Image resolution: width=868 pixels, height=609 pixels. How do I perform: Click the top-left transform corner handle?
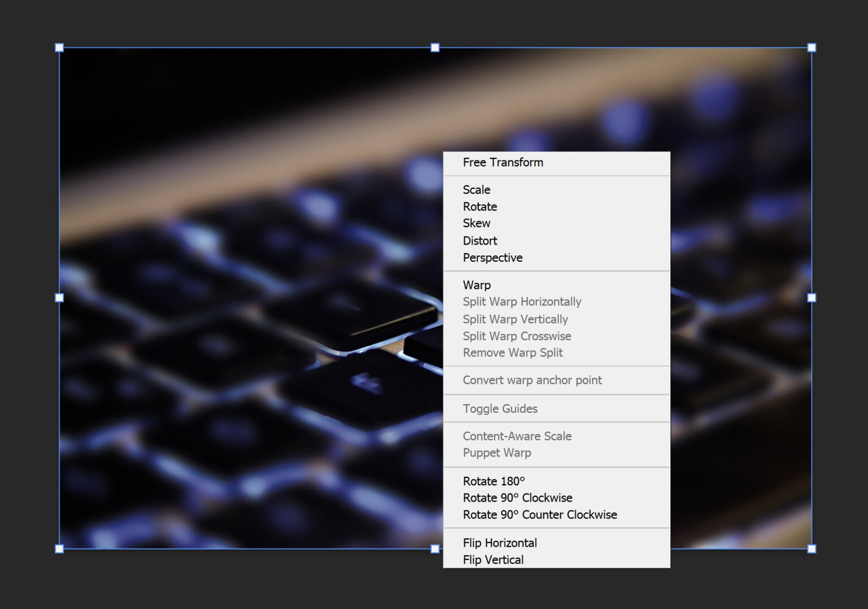click(59, 47)
